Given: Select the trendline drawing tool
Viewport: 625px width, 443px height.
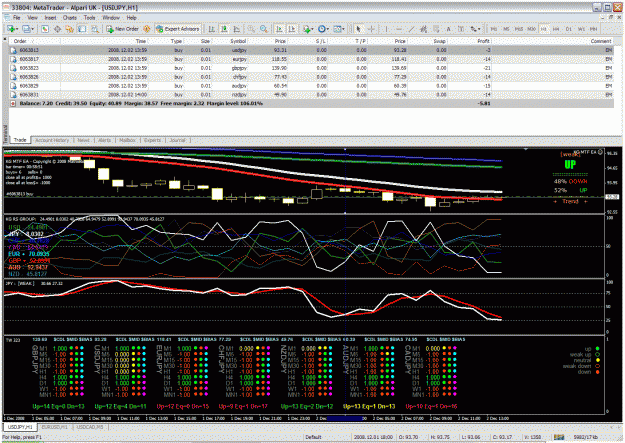Looking at the screenshot, I should [x=411, y=29].
